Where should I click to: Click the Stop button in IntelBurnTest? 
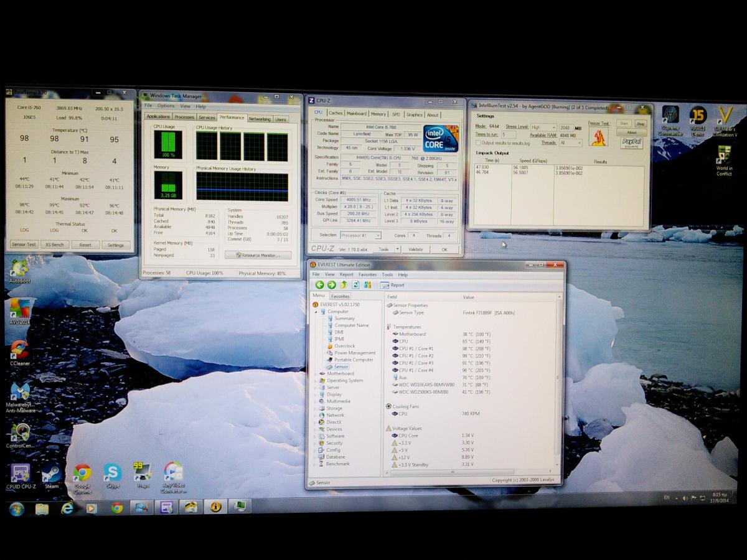(x=641, y=124)
